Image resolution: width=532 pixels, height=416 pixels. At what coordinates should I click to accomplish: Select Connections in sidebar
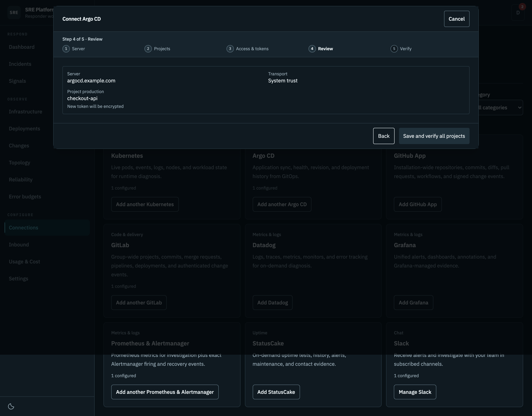(x=47, y=228)
